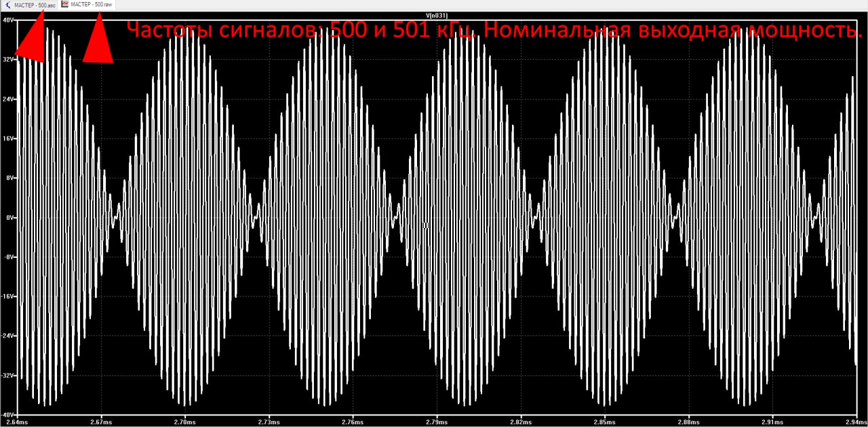
Task: Click the 2.88ms time axis label
Action: [x=688, y=422]
